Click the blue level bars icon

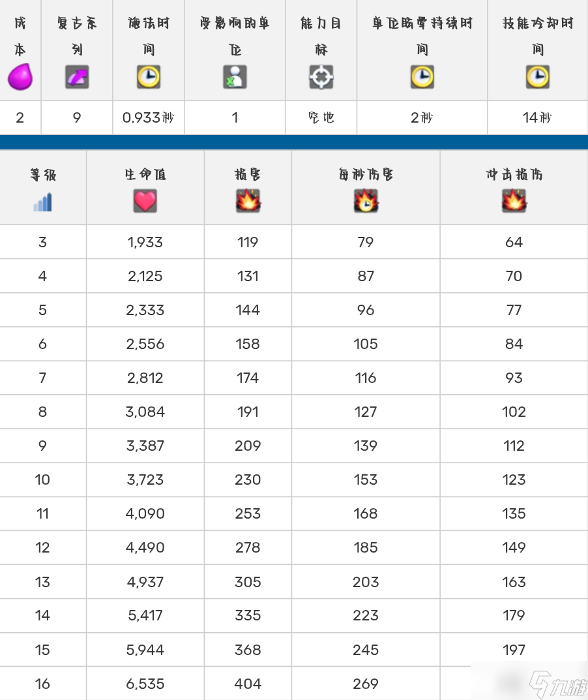(x=42, y=202)
